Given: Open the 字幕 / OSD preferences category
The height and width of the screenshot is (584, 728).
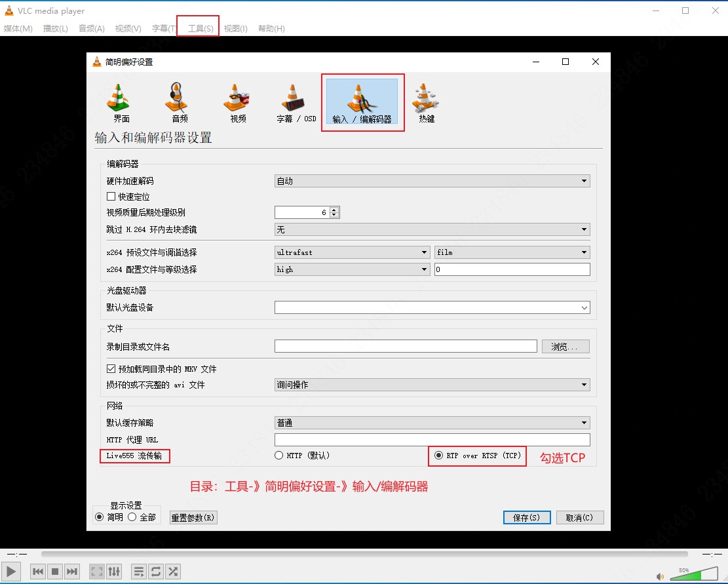Looking at the screenshot, I should [296, 103].
